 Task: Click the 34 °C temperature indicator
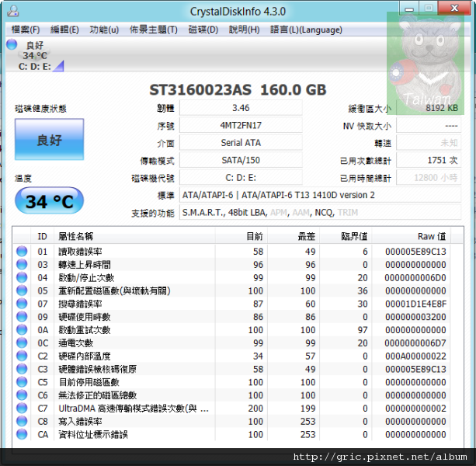pyautogui.click(x=49, y=200)
